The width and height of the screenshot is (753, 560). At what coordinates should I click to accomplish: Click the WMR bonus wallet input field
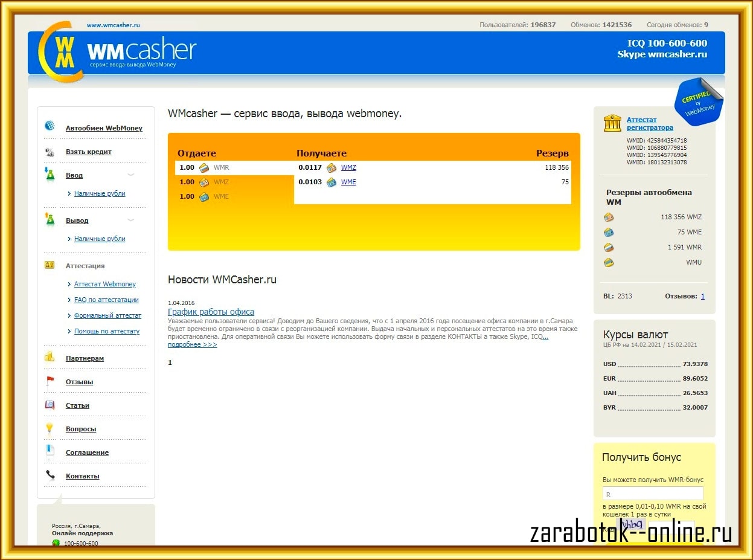click(653, 494)
